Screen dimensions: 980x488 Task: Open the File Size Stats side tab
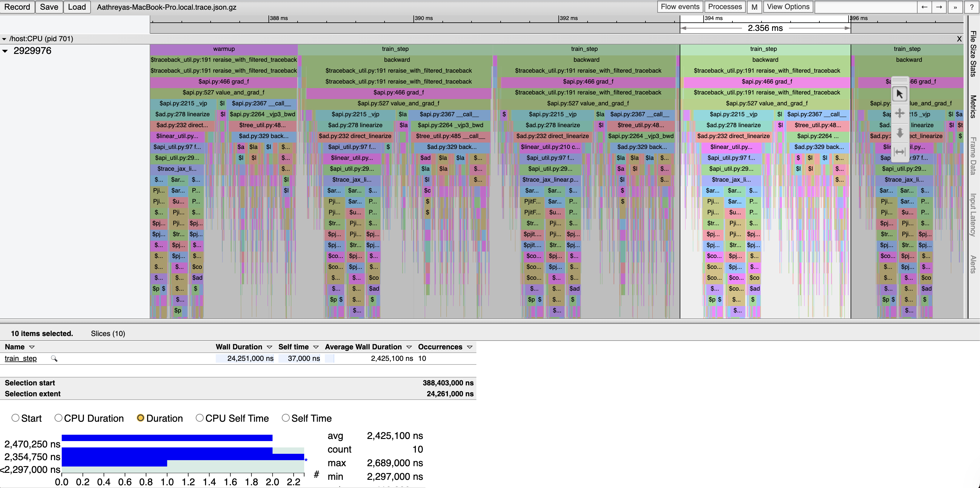pos(973,54)
